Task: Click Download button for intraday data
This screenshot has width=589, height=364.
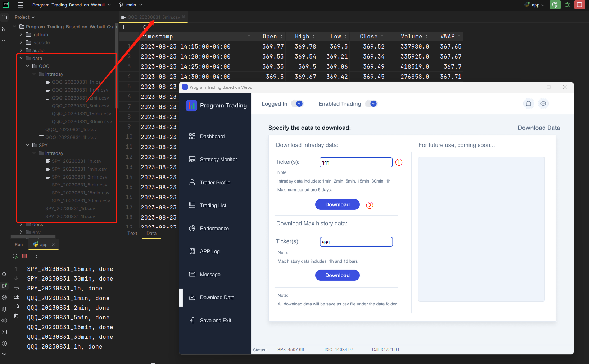Action: pyautogui.click(x=337, y=204)
